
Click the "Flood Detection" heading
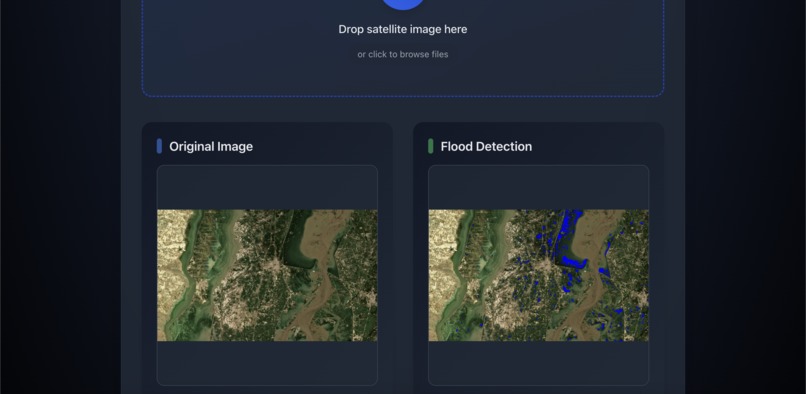[486, 147]
